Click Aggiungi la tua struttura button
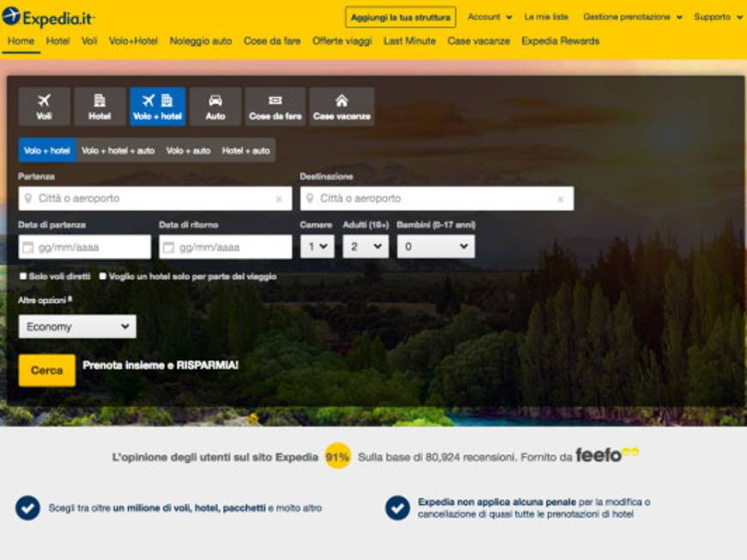The width and height of the screenshot is (747, 560). pos(401,17)
